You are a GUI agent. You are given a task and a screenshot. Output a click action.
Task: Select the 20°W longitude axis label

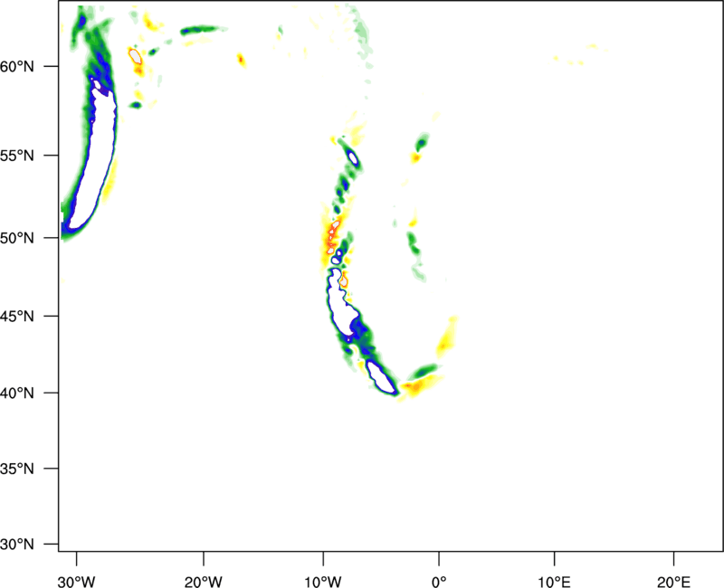pos(203,582)
